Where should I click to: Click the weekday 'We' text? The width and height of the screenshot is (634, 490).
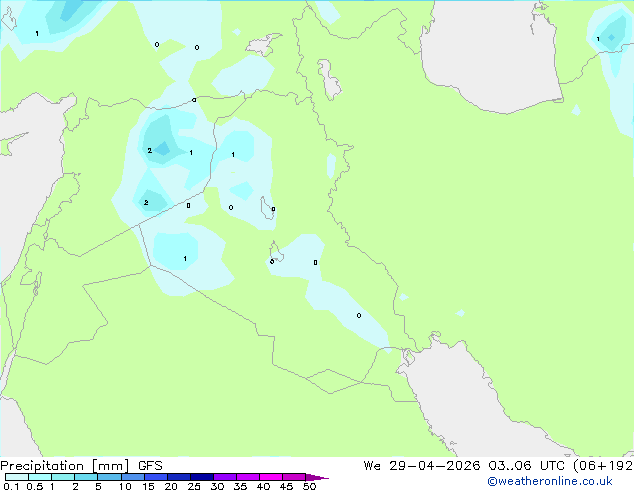click(372, 466)
